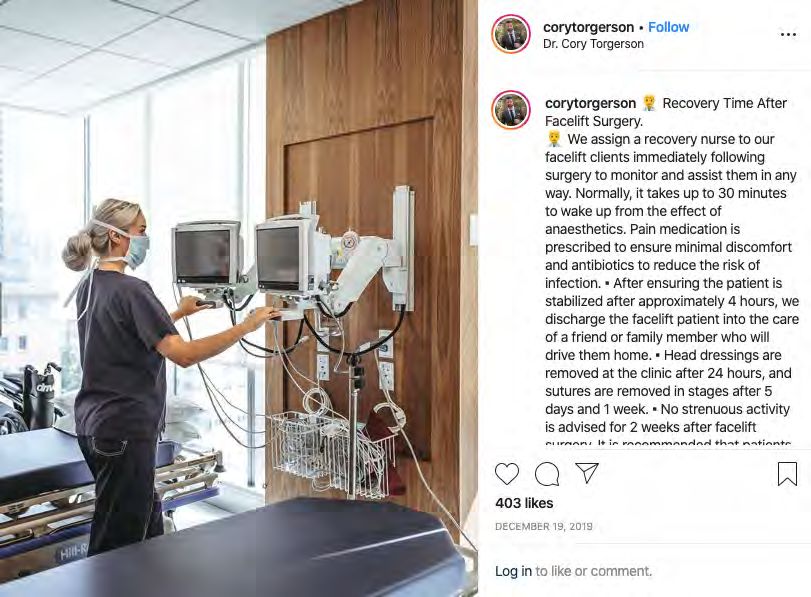The width and height of the screenshot is (811, 597).
Task: Click 'to like or comment' prompt text
Action: coord(593,571)
